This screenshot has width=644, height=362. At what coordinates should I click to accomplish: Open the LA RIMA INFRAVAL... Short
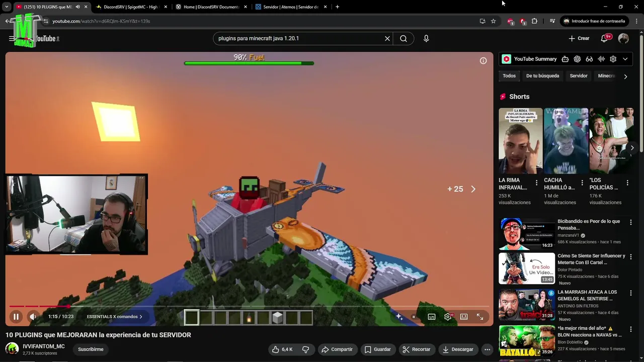click(520, 141)
